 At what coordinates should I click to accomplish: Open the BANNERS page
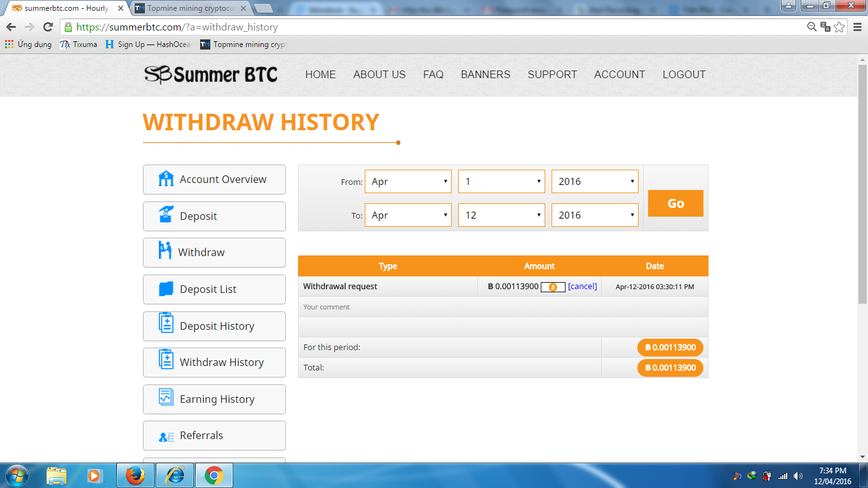click(485, 74)
